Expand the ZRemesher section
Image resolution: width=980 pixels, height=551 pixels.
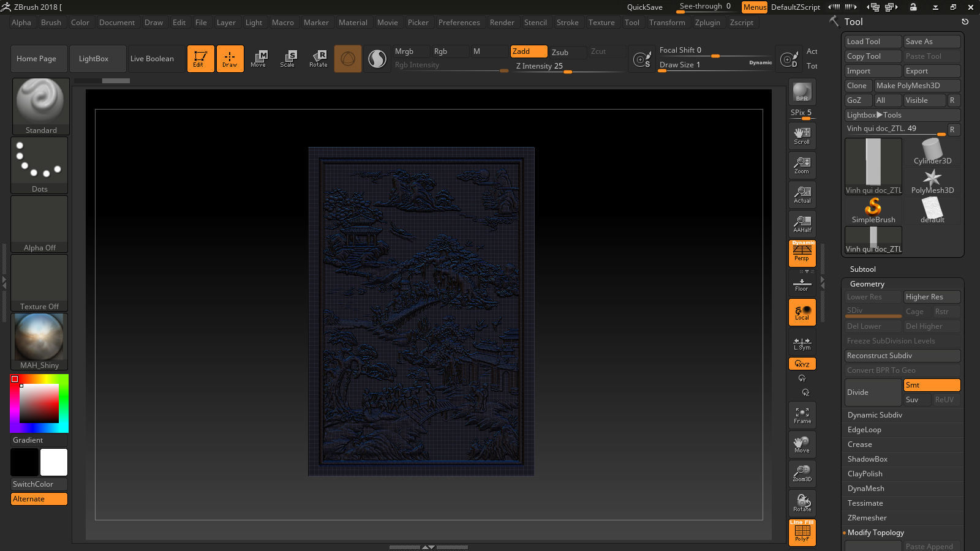(x=867, y=518)
